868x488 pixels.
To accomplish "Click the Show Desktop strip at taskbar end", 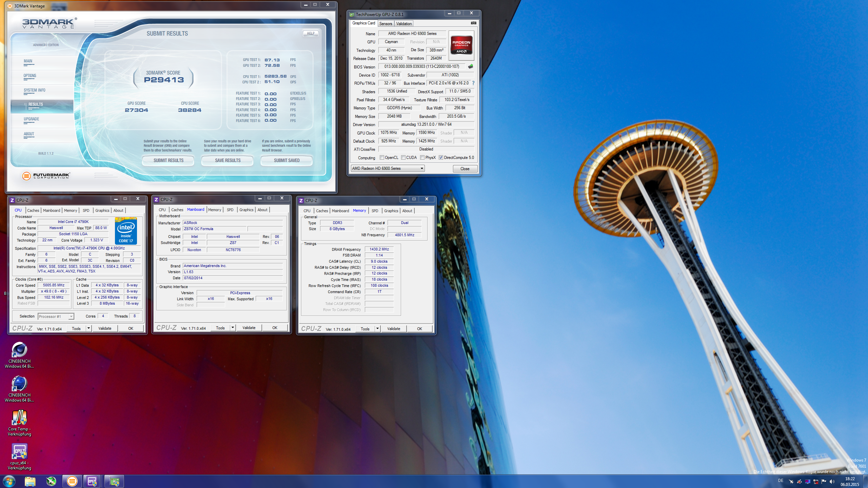I will pyautogui.click(x=866, y=482).
